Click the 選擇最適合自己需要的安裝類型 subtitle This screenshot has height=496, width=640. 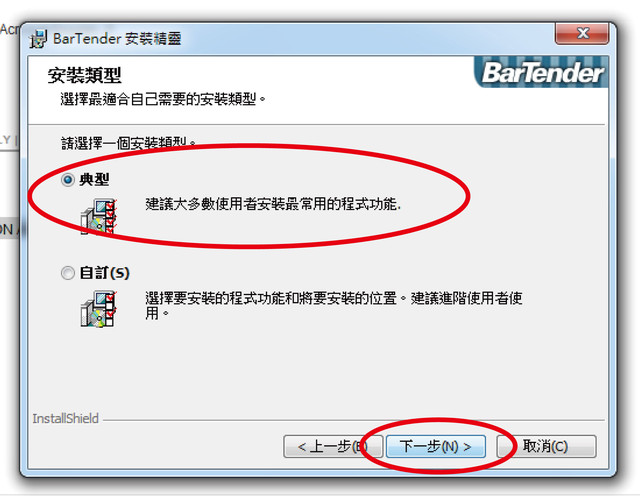coord(163,99)
